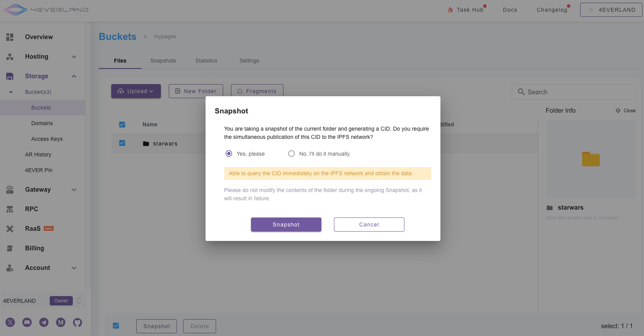Screen dimensions: 644x336
Task: Click the Overview dashboard icon
Action: (10, 37)
